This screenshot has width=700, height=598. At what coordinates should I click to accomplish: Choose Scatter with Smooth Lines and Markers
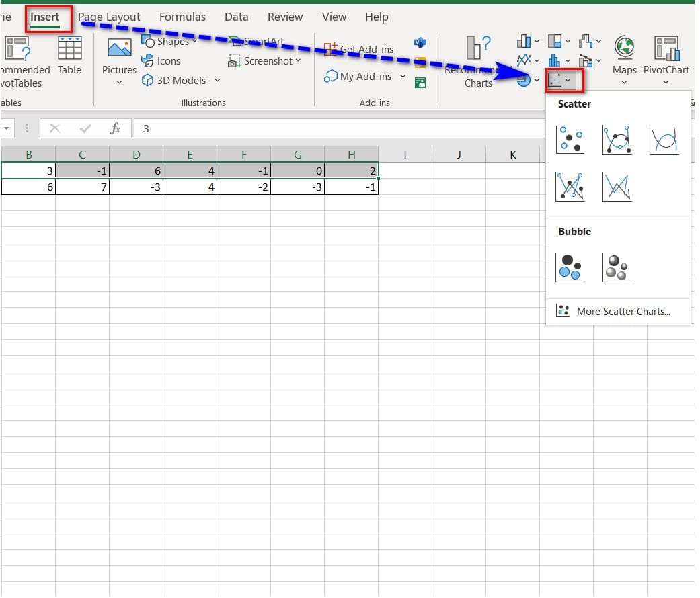(x=617, y=139)
